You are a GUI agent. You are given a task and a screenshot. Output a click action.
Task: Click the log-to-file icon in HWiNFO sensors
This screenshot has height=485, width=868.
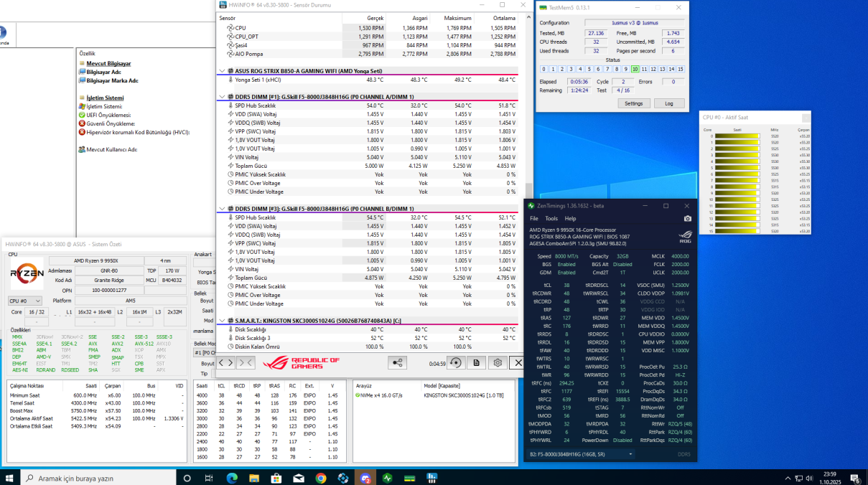476,363
